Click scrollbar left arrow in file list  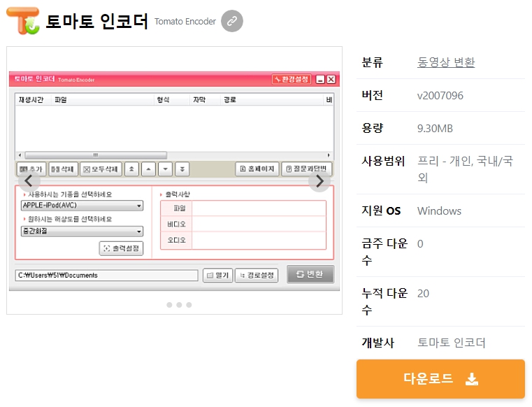coord(20,155)
